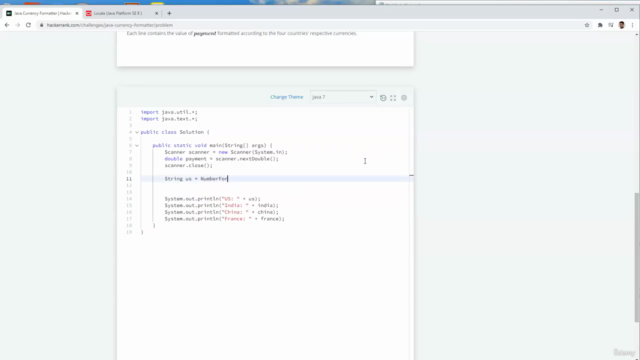View site info via the lock icon

click(x=42, y=25)
